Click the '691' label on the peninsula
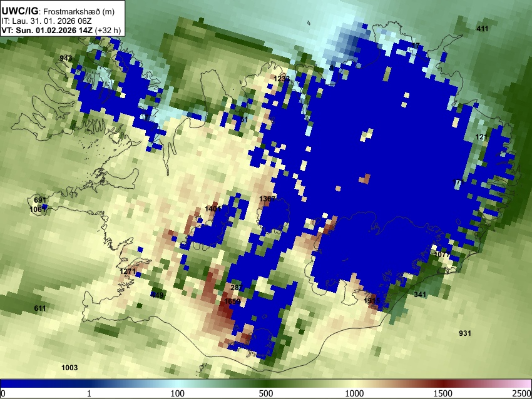The height and width of the screenshot is (399, 532). point(39,200)
